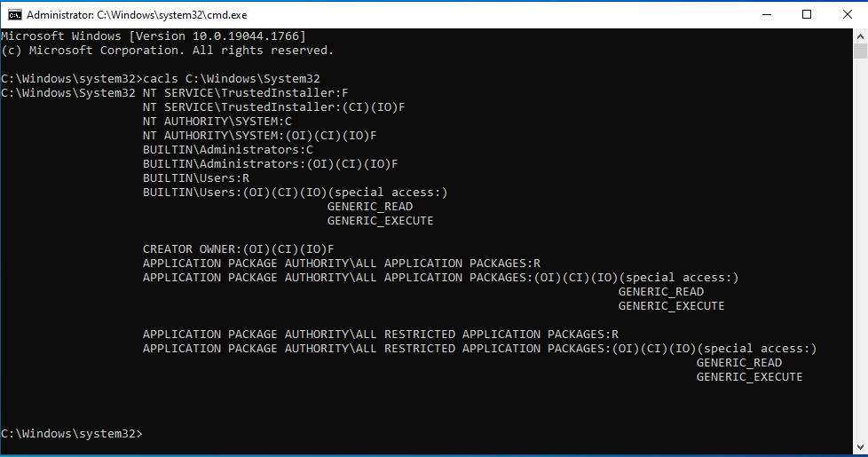Click the 'ALL RESTRICTED APPLICATION PACKAGES:R' line
The width and height of the screenshot is (868, 457).
pos(380,335)
